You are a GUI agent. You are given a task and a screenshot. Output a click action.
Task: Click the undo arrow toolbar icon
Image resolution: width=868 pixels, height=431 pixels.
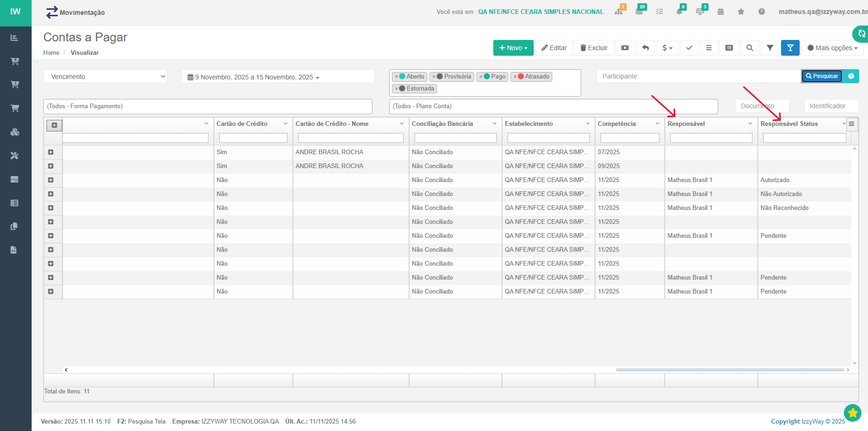click(x=645, y=48)
